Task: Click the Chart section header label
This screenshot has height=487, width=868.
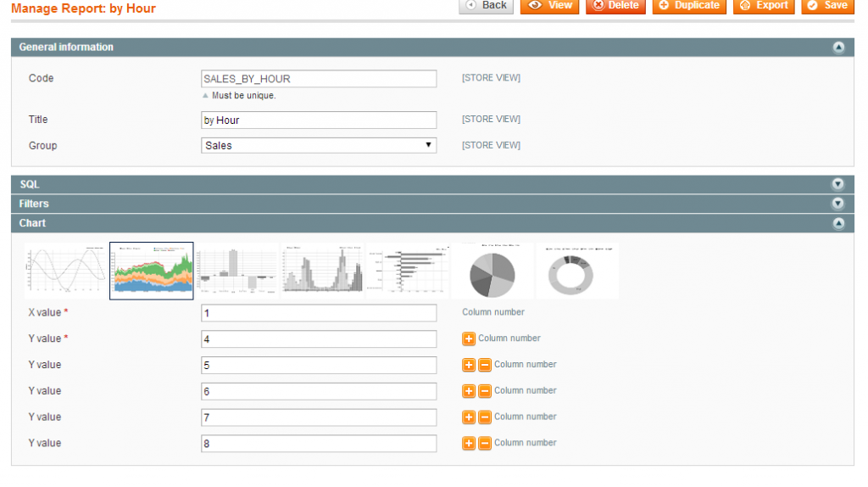Action: (x=32, y=223)
